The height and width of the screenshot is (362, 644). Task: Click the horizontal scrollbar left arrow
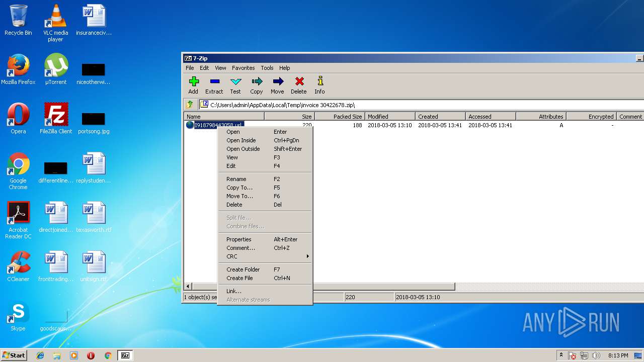tap(188, 287)
